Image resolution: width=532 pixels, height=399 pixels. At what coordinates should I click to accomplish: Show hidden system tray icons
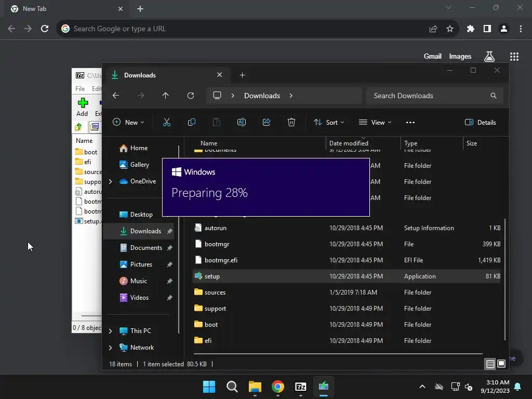pyautogui.click(x=422, y=387)
